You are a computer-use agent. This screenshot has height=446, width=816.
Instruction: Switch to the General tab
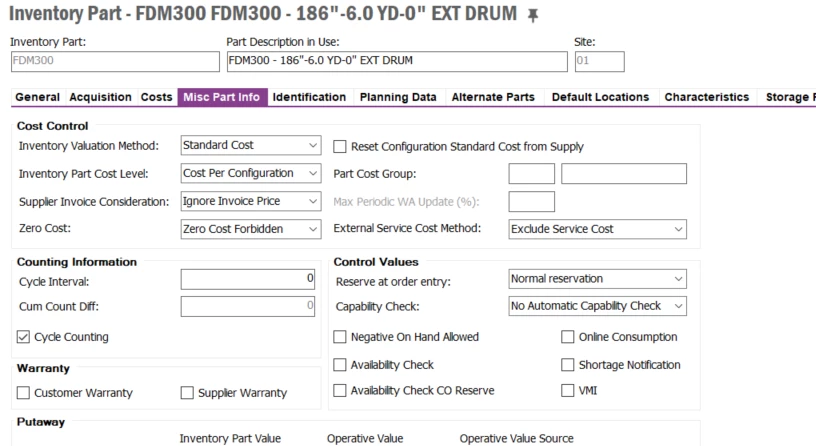click(38, 97)
